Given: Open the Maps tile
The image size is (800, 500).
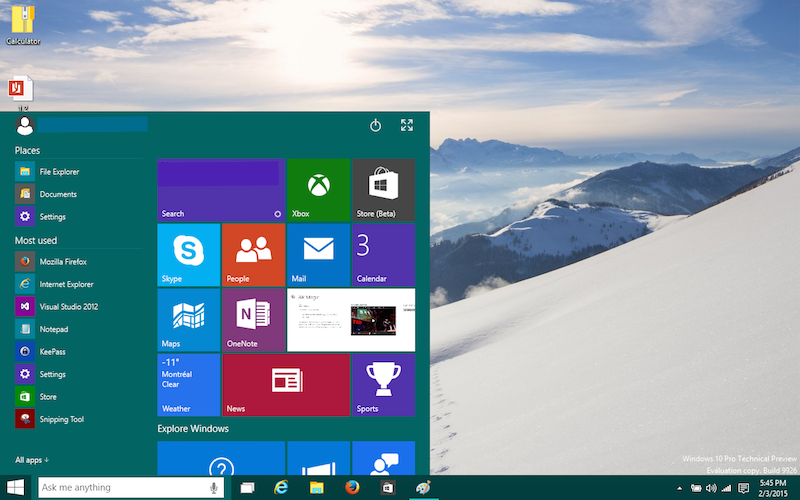Looking at the screenshot, I should (x=188, y=319).
